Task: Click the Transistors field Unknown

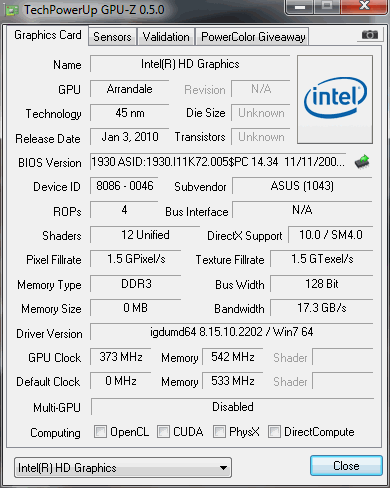Action: (x=261, y=137)
